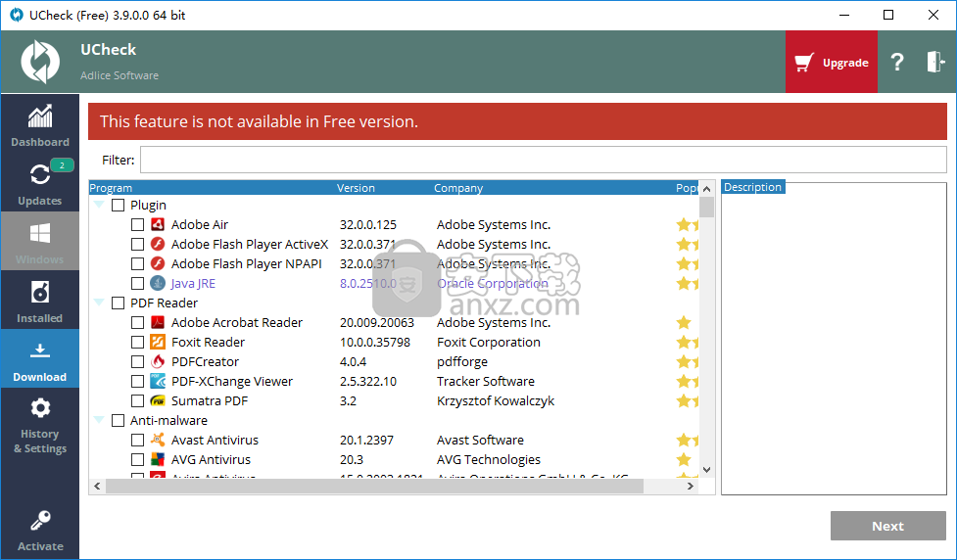
Task: Click version 10.0.0.35798 cell
Action: coord(375,342)
